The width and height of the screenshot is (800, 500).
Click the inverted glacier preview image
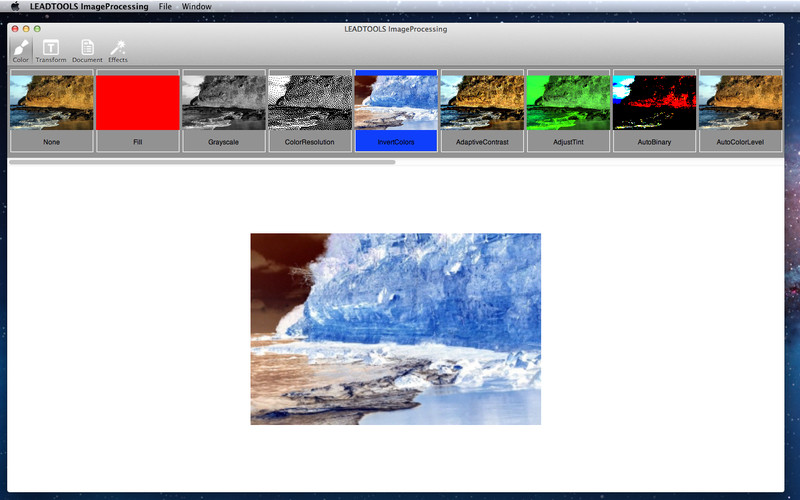[x=395, y=329]
